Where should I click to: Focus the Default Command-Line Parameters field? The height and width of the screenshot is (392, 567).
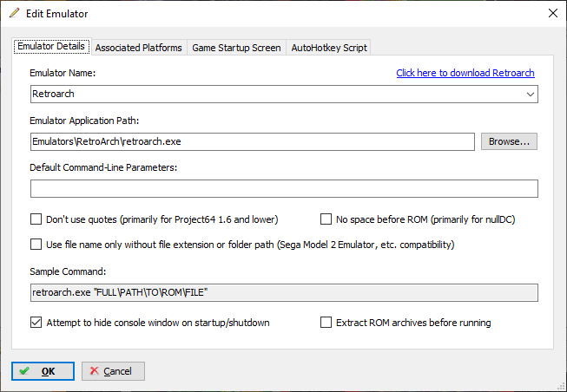[284, 188]
